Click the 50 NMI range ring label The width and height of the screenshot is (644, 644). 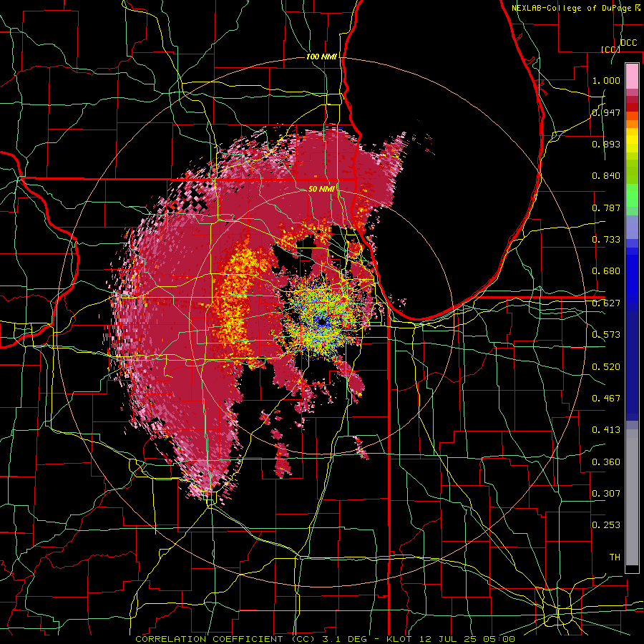[321, 189]
